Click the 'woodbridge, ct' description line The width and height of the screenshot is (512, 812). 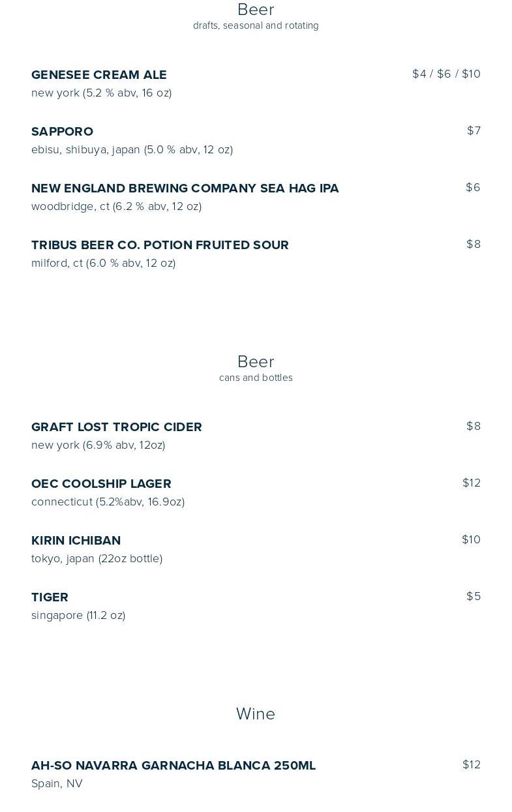tap(116, 207)
